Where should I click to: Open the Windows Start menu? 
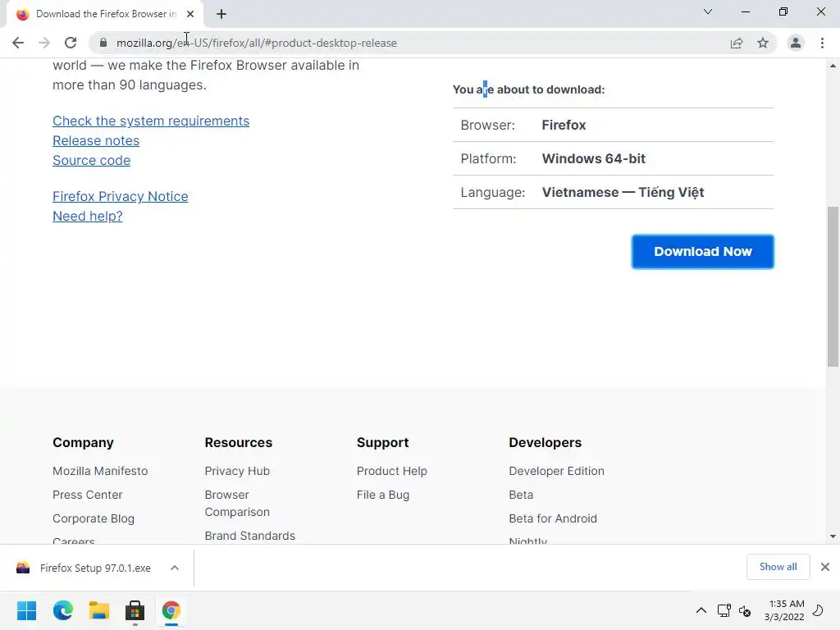[27, 610]
